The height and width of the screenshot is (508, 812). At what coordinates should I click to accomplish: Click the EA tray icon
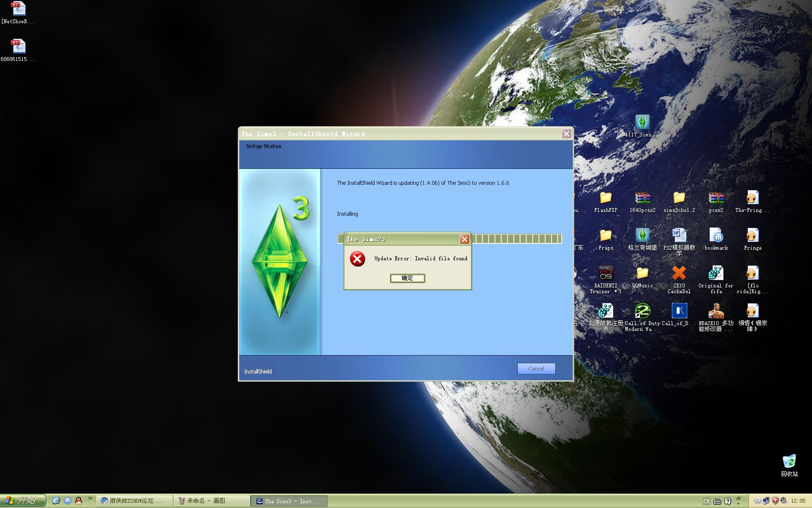click(x=758, y=501)
